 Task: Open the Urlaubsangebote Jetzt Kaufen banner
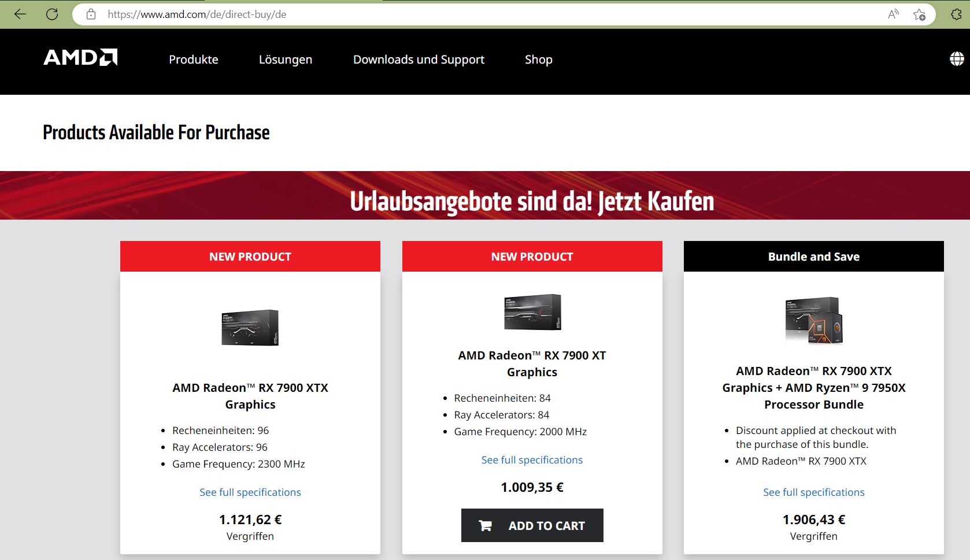pos(532,202)
